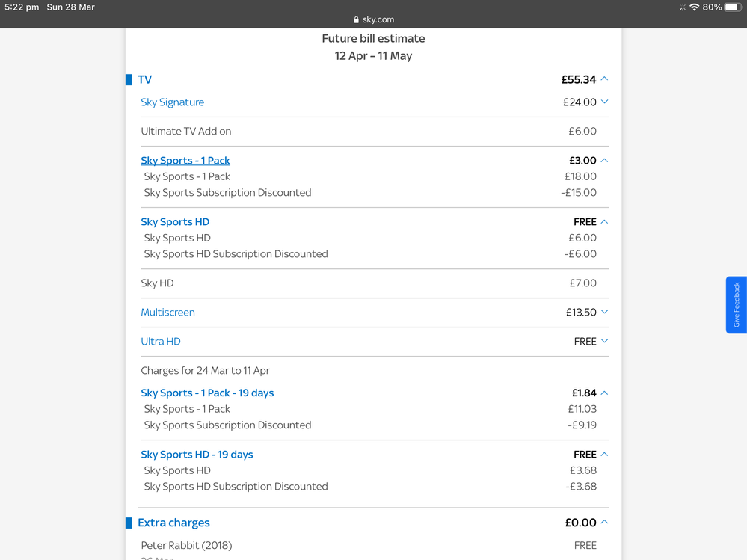The image size is (747, 560).
Task: Collapse the Extra charges chevron
Action: [x=604, y=523]
